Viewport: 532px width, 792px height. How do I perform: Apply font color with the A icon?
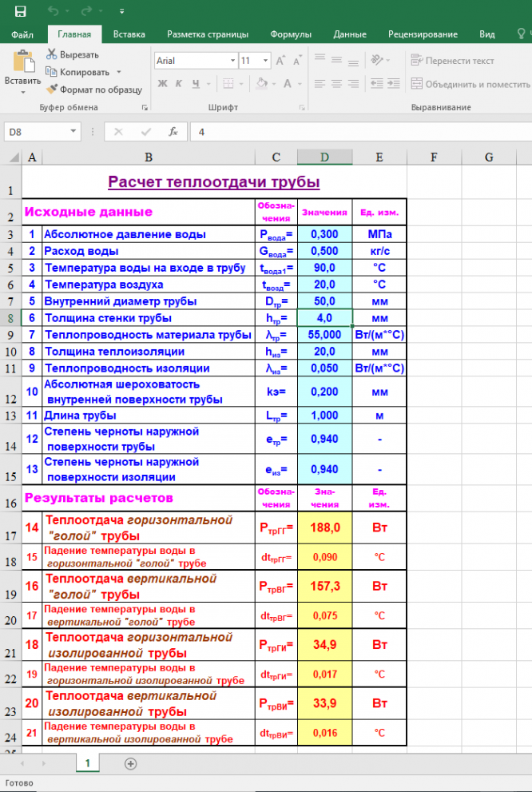287,84
